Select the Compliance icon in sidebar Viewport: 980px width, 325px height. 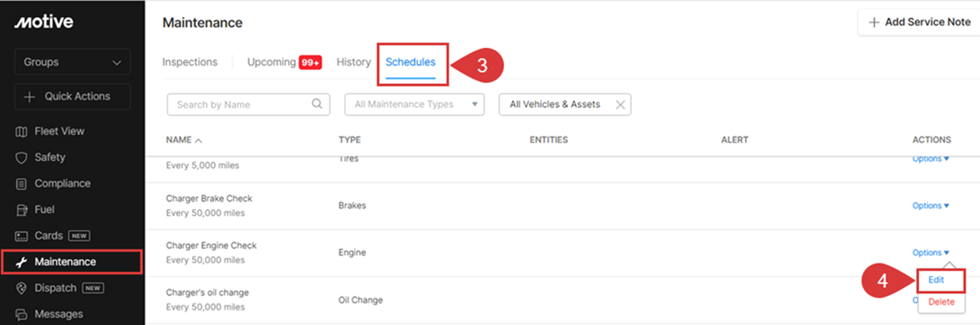tap(21, 183)
